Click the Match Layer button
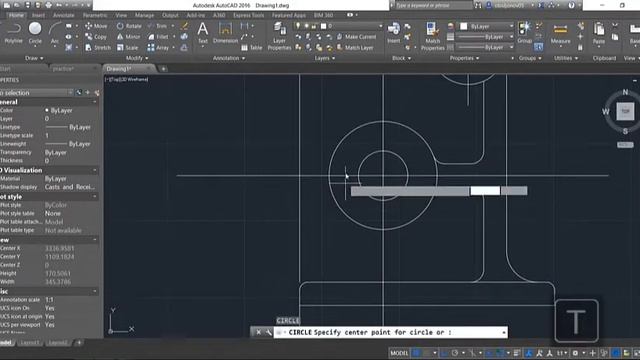 (x=355, y=48)
